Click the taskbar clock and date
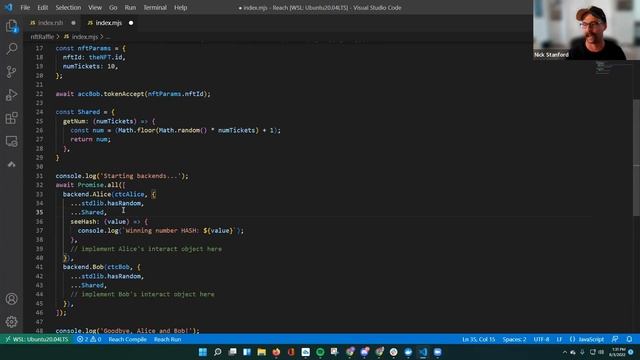This screenshot has width=640, height=360. [x=618, y=352]
